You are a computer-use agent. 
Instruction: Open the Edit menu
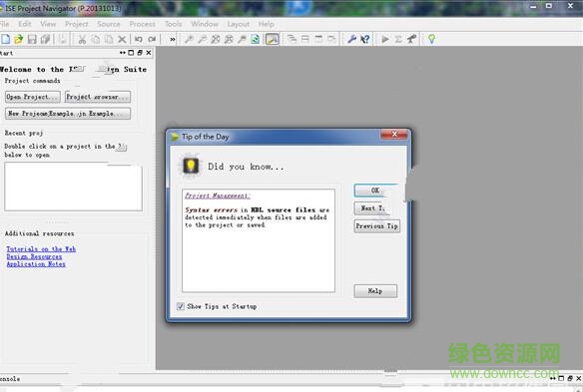click(25, 24)
